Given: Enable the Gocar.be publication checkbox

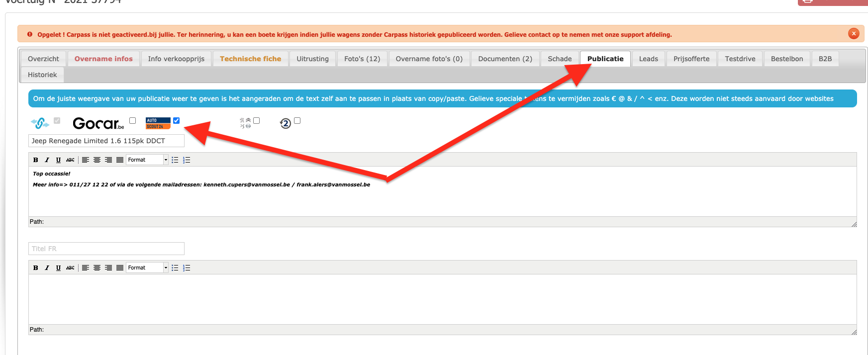Looking at the screenshot, I should (x=132, y=120).
